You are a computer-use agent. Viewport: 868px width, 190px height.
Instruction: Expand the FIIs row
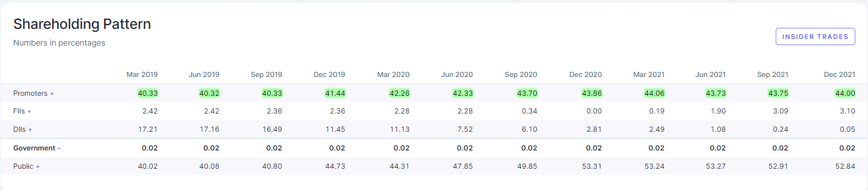coord(22,111)
